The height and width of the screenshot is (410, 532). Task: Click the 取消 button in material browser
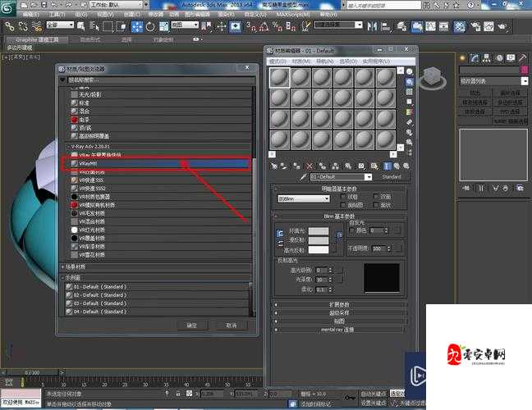[x=231, y=326]
